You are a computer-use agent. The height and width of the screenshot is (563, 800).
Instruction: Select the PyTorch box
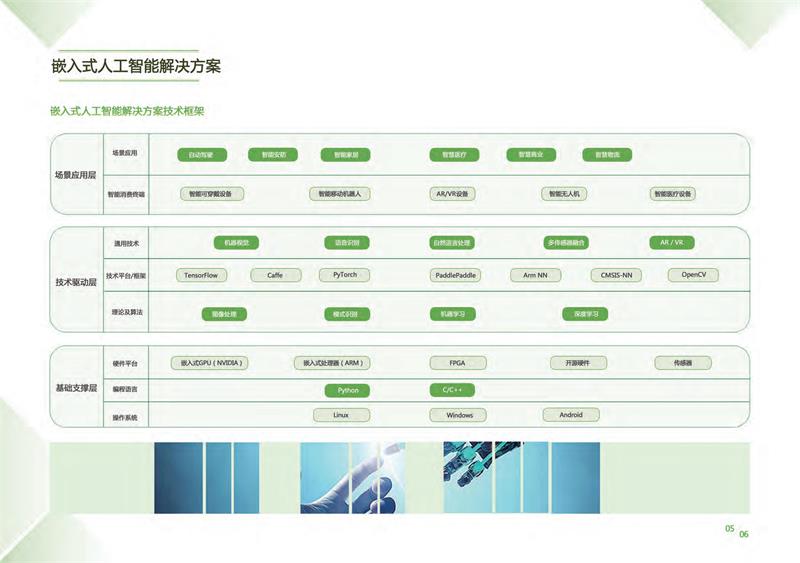[344, 275]
